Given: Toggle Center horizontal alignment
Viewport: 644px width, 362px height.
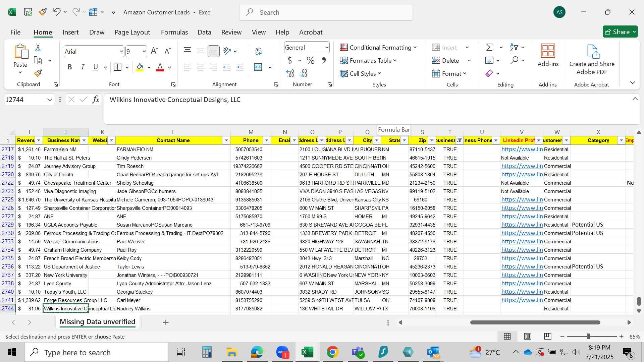Looking at the screenshot, I should (x=201, y=67).
